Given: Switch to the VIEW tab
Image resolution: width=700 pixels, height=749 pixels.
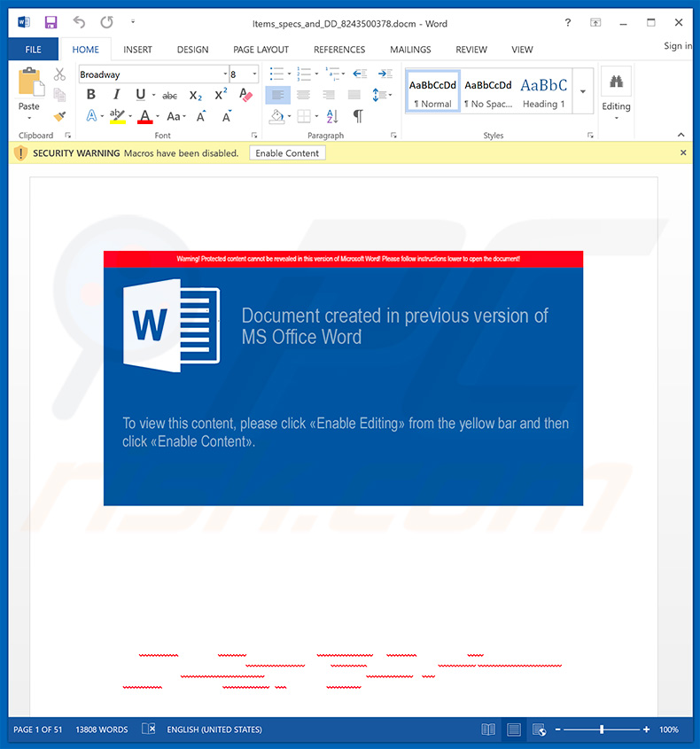Looking at the screenshot, I should 522,50.
